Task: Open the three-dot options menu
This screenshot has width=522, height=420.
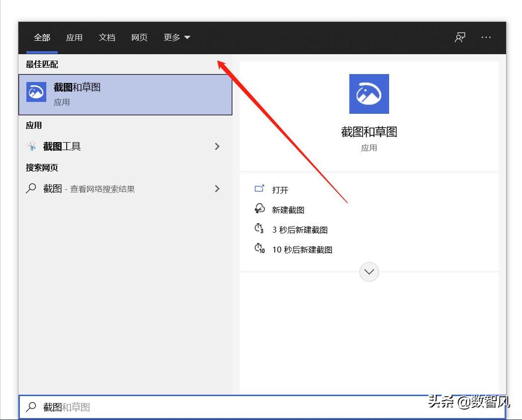Action: (486, 37)
